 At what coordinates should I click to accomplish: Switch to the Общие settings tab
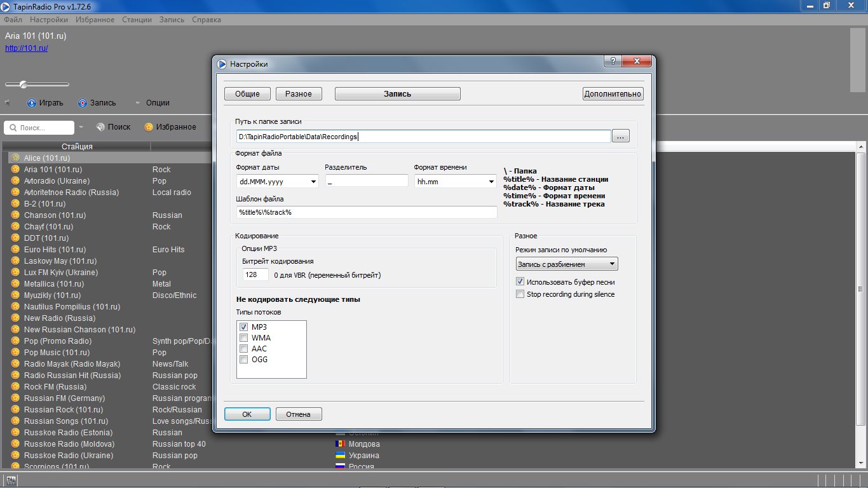pos(247,94)
